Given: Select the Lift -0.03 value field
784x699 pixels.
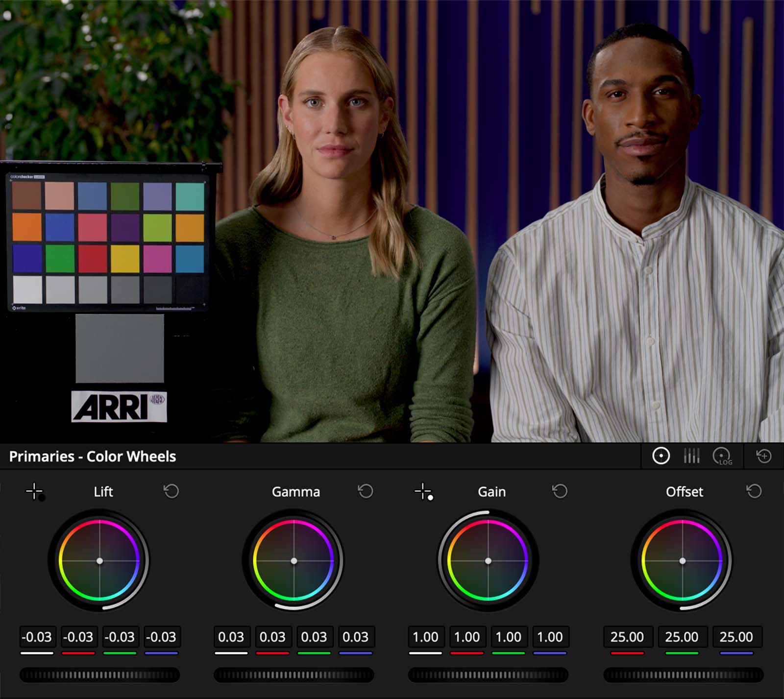Looking at the screenshot, I should 38,637.
